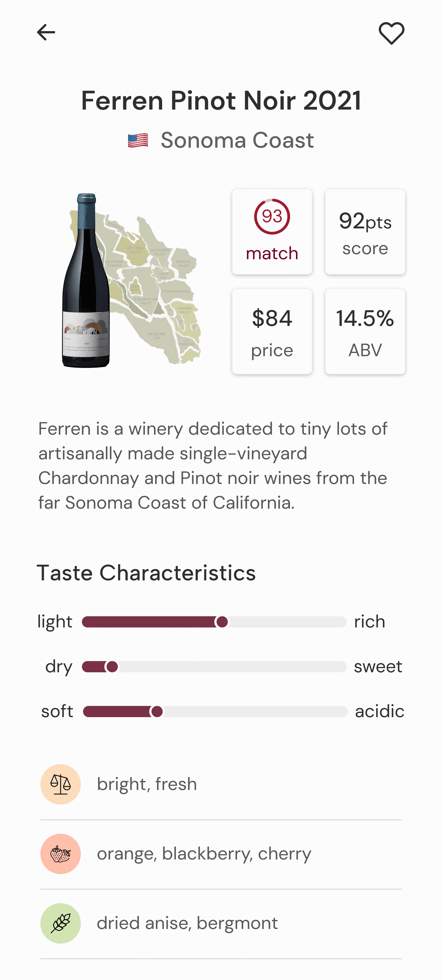Click the Ferren Pinot Noir 2021 title
This screenshot has width=441, height=980.
(221, 101)
